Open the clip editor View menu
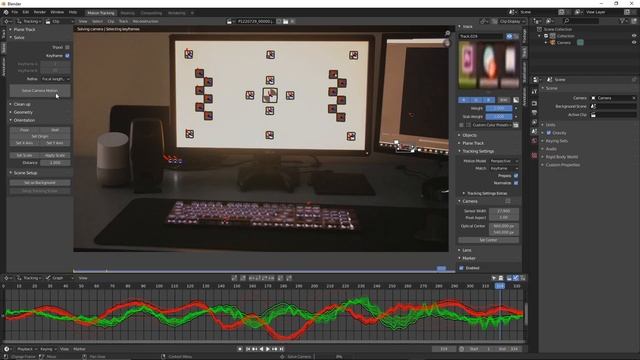The image size is (640, 360). click(x=83, y=21)
